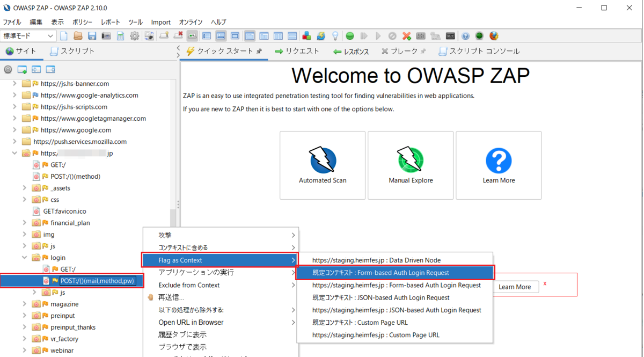This screenshot has width=644, height=357.
Task: Click the Manage Add-ons colored blocks icon
Action: point(306,36)
